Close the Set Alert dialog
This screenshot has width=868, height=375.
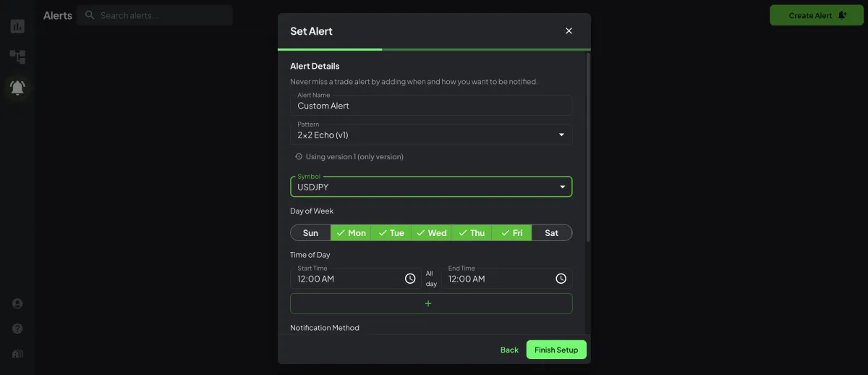(569, 31)
